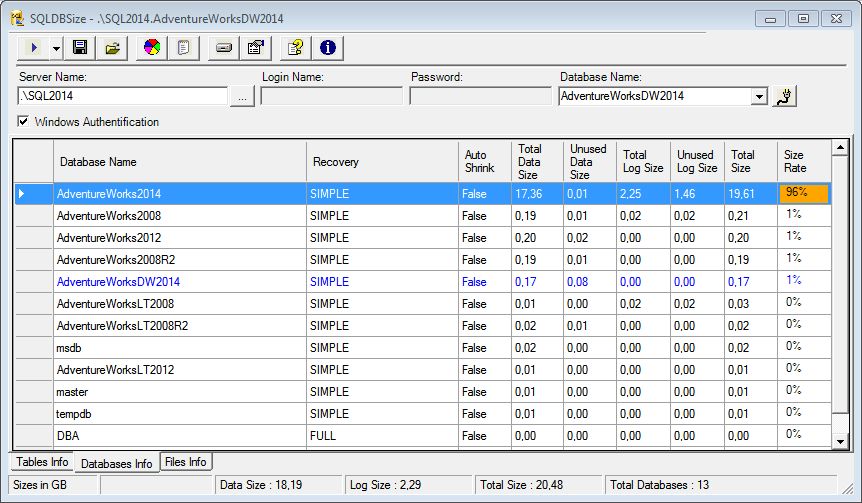Click the Auto Shrink column header
Image resolution: width=862 pixels, height=503 pixels.
[x=485, y=162]
